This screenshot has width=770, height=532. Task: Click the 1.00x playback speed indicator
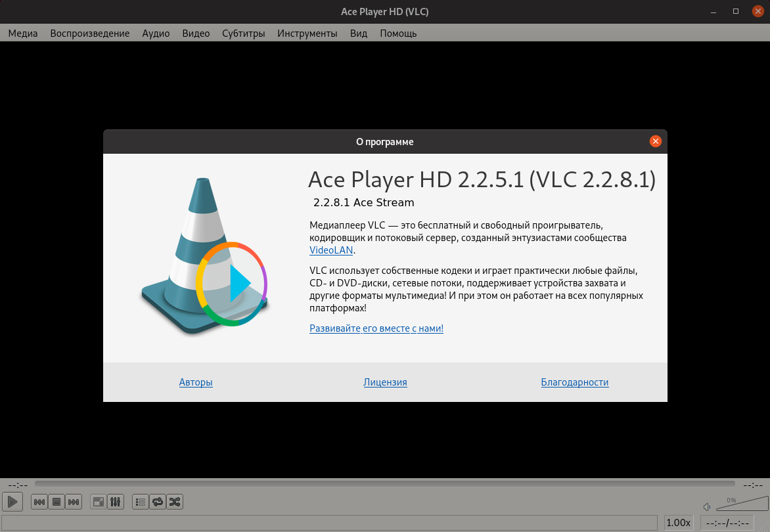pyautogui.click(x=678, y=523)
